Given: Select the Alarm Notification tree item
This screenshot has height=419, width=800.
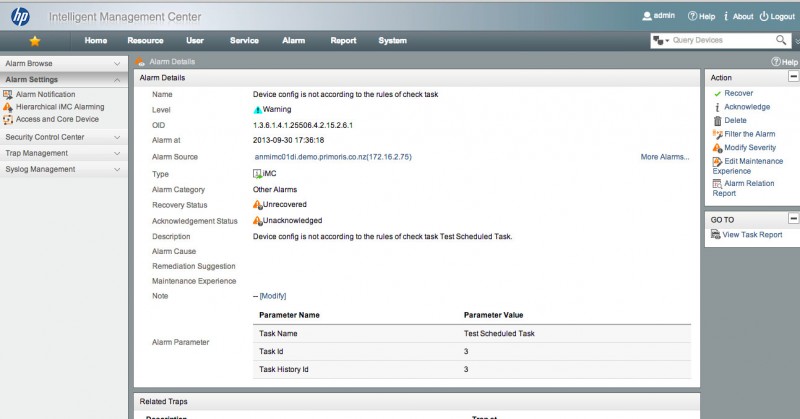Looking at the screenshot, I should pos(45,94).
